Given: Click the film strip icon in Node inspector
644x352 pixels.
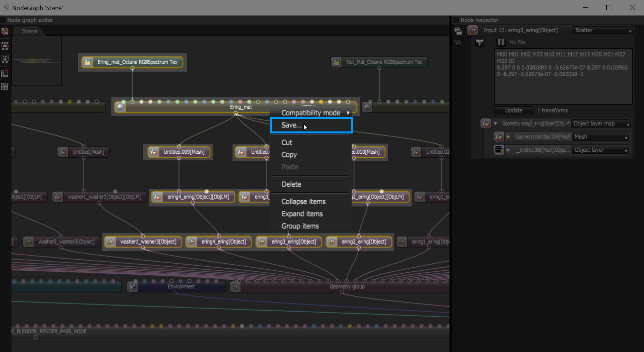Looking at the screenshot, I should click(x=501, y=42).
